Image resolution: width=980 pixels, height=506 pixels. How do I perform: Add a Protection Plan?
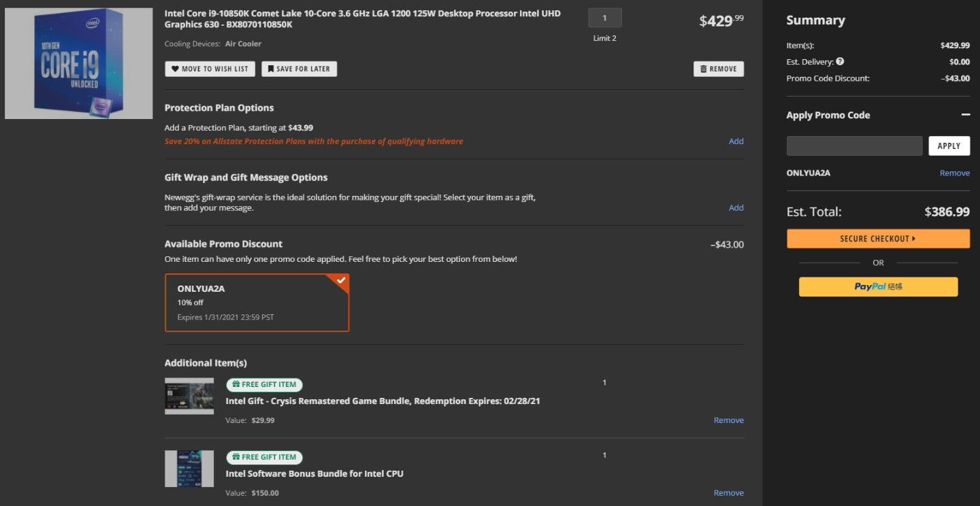[736, 141]
